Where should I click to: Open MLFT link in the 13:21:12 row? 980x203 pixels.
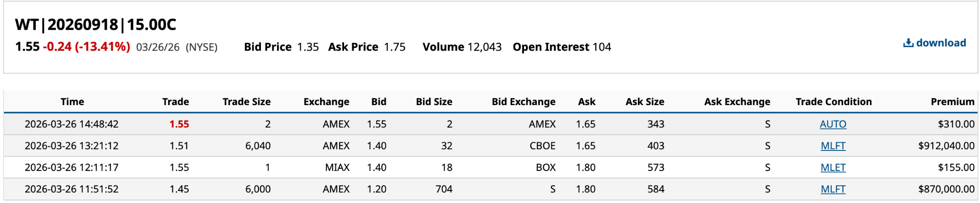click(x=833, y=146)
